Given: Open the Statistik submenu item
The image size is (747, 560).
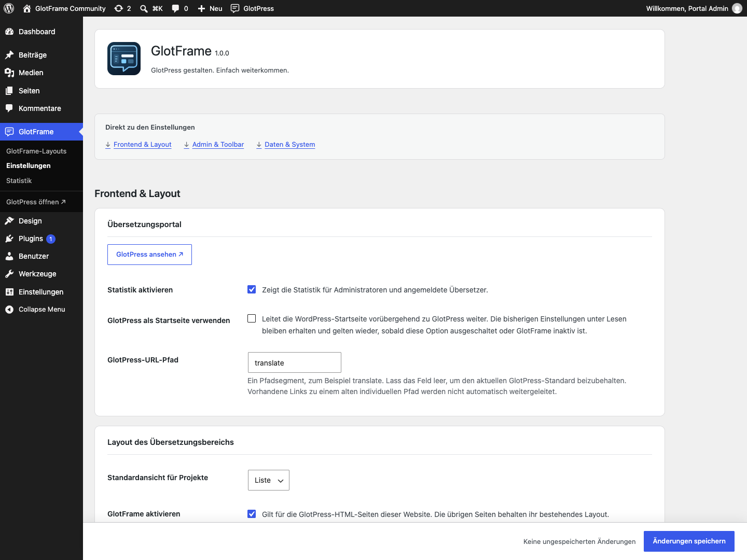Looking at the screenshot, I should (19, 180).
